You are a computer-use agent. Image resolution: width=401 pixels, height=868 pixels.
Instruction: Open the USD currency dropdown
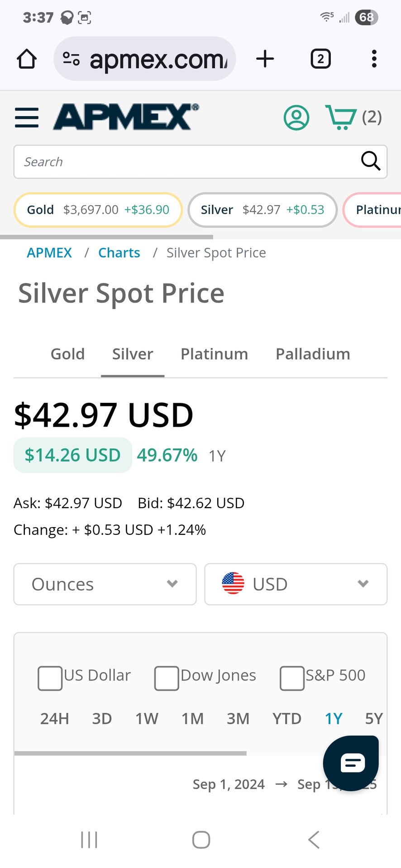[x=296, y=584]
